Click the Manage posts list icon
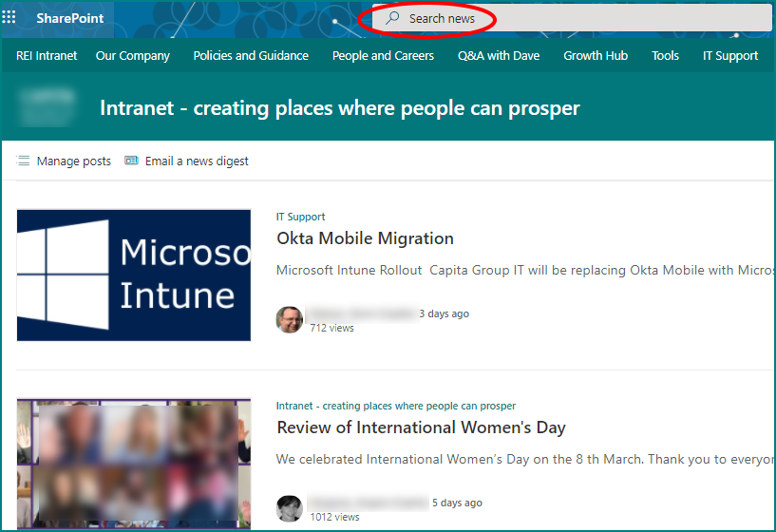The width and height of the screenshot is (776, 532). tap(23, 161)
